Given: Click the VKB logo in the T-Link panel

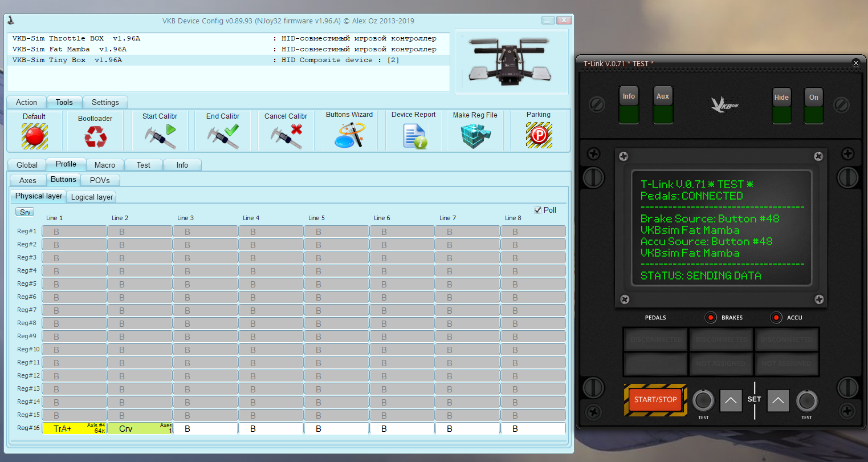Looking at the screenshot, I should tap(724, 104).
